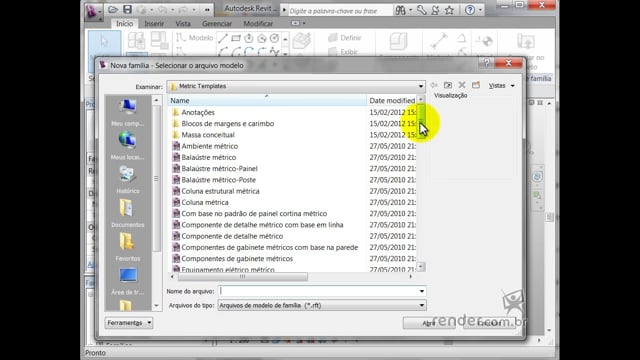Open the Histórico shortcut

pos(128,180)
